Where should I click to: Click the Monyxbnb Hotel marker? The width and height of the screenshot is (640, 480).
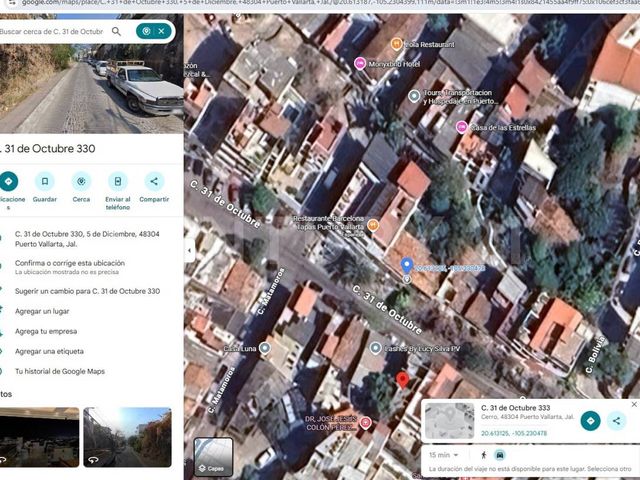coord(360,64)
